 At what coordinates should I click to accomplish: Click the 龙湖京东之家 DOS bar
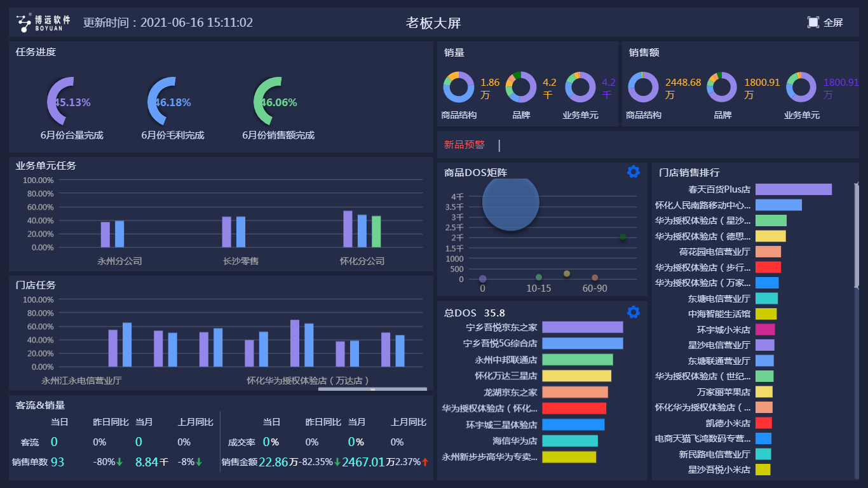(x=575, y=392)
